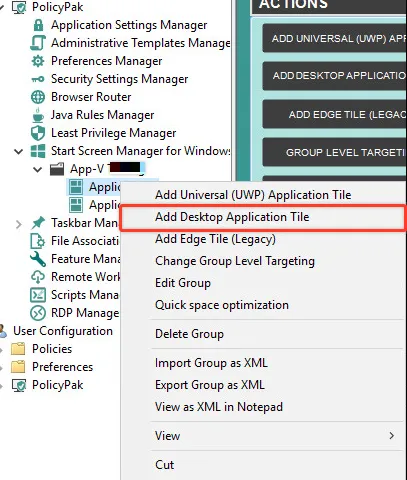Click the ADD EDGE TILE (LEGACY) button
This screenshot has width=407, height=480.
[x=334, y=114]
